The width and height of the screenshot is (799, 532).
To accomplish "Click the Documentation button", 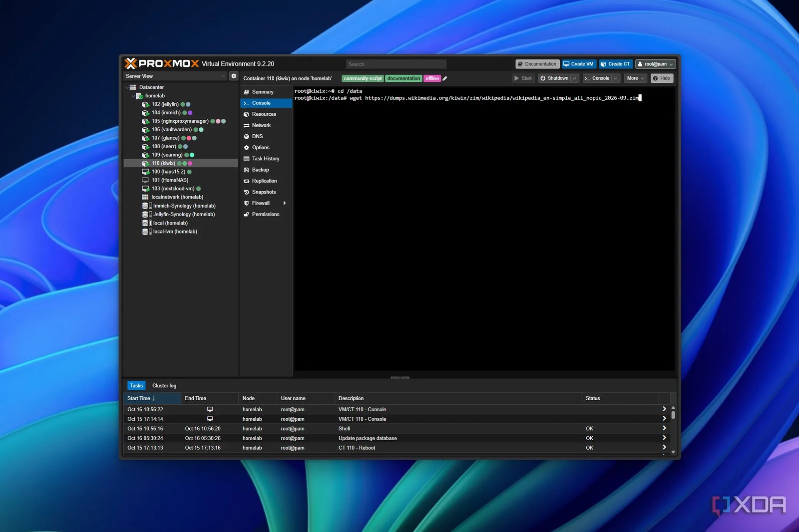I will pos(537,64).
